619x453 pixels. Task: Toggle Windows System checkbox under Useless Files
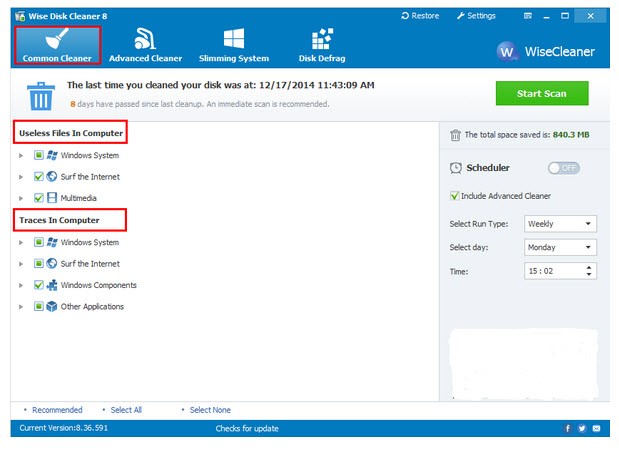38,155
